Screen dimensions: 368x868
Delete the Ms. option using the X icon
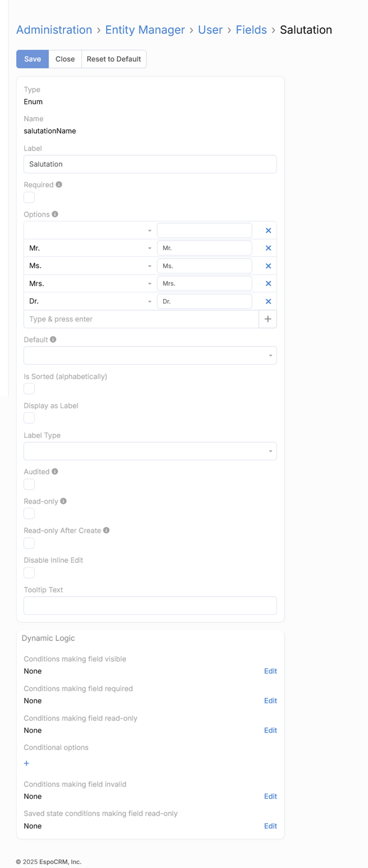(268, 266)
